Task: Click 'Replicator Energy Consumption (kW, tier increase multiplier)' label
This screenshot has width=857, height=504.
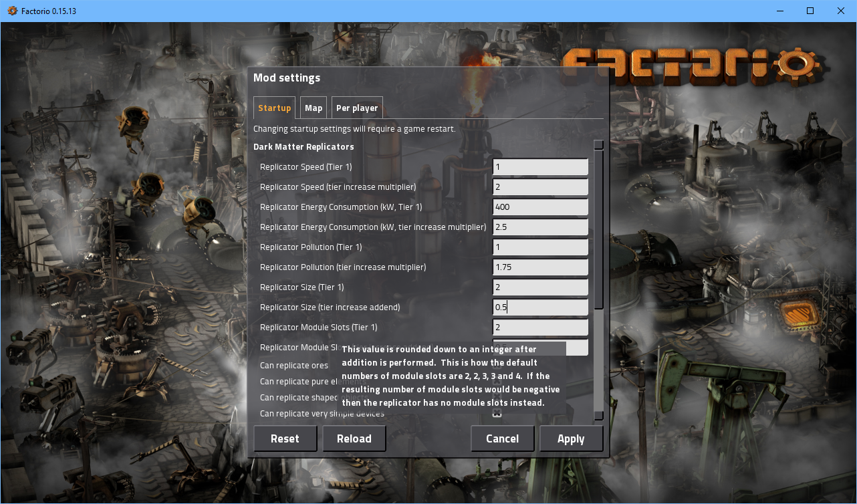Action: click(x=373, y=227)
